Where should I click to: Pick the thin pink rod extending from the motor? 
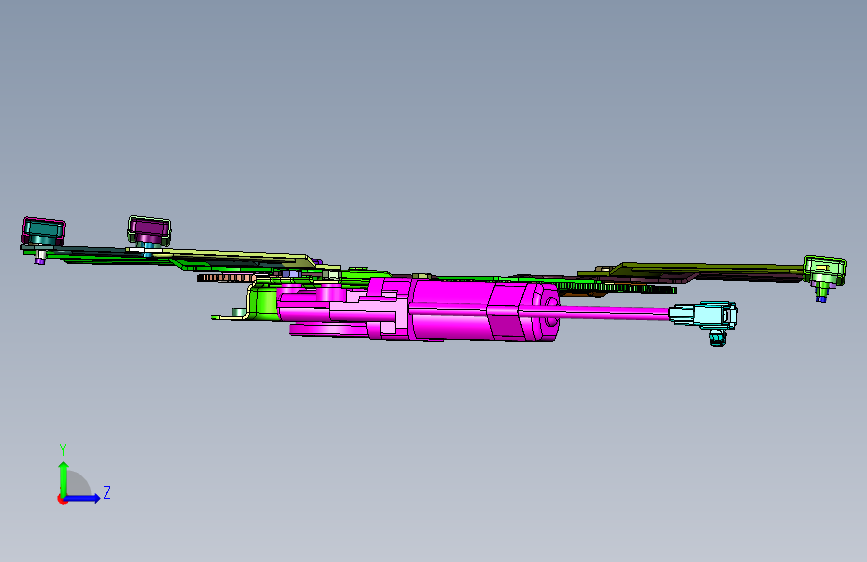point(614,311)
